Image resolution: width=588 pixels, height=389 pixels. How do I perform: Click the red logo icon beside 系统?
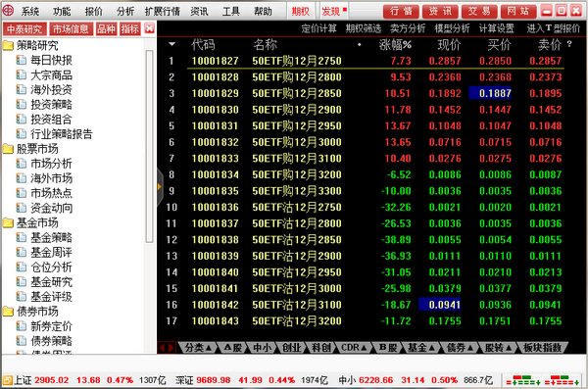click(8, 11)
